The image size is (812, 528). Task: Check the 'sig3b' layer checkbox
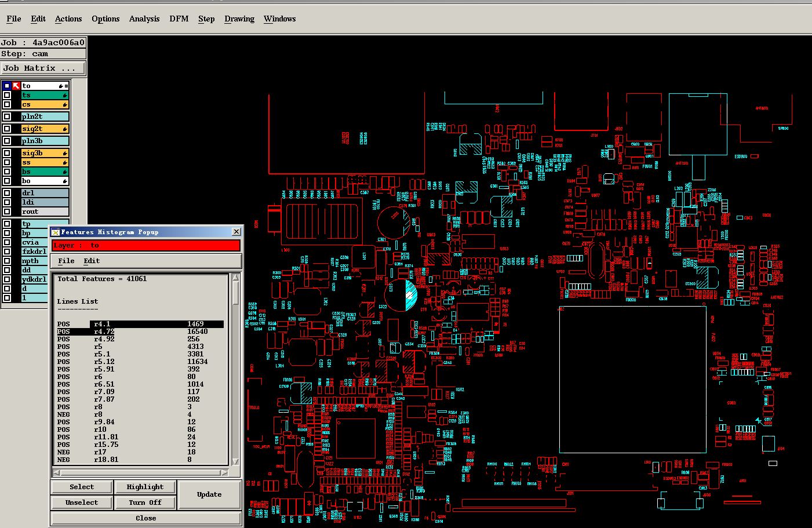[x=7, y=153]
